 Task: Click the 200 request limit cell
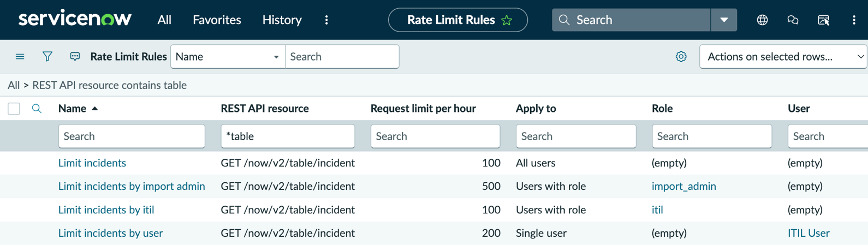pyautogui.click(x=491, y=234)
